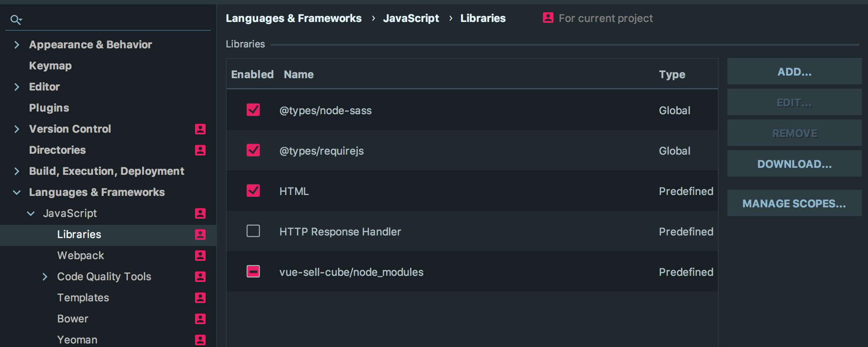Click the For current project icon
This screenshot has width=868, height=347.
pos(548,18)
